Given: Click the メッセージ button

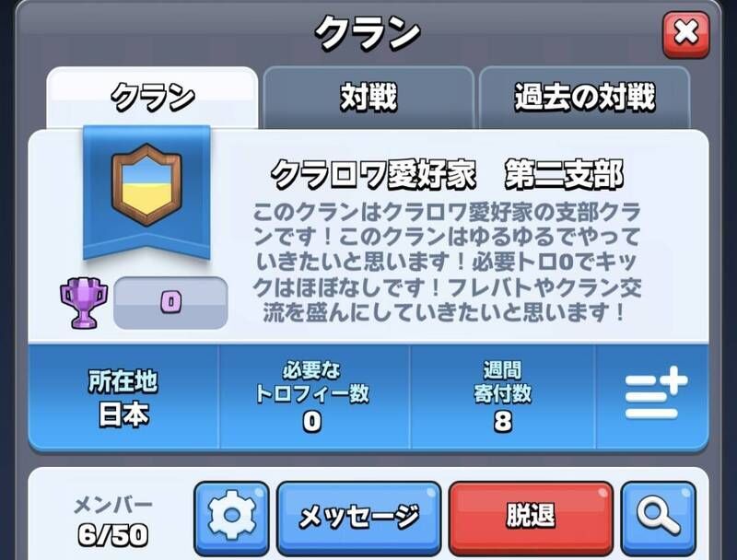Looking at the screenshot, I should click(x=359, y=518).
